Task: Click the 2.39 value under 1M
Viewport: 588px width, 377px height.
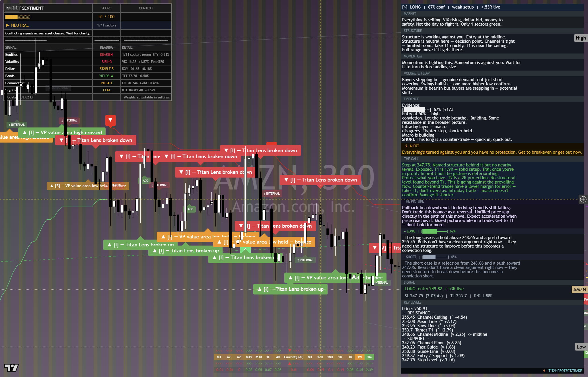Action: [x=369, y=370]
